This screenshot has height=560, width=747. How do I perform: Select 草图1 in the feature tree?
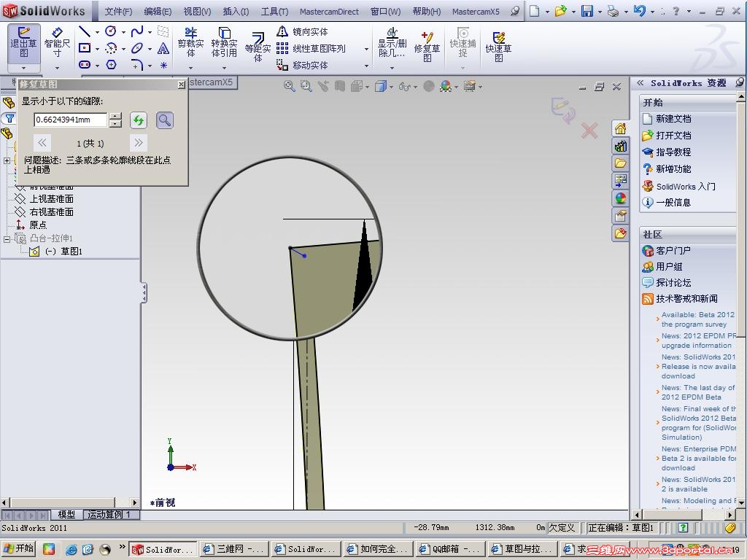point(71,252)
